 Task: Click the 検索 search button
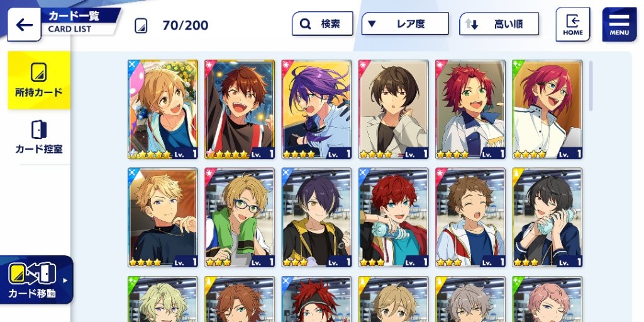coord(323,24)
